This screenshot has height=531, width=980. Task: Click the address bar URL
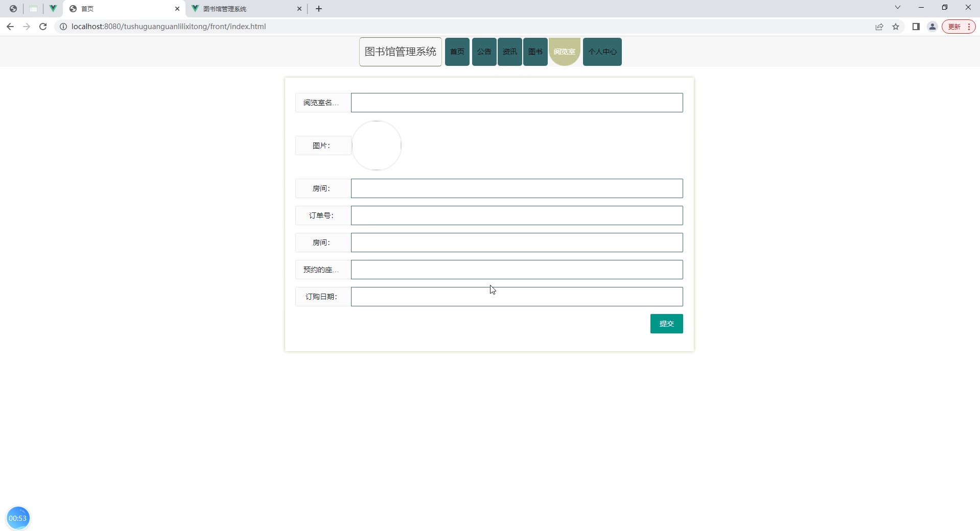pos(169,27)
